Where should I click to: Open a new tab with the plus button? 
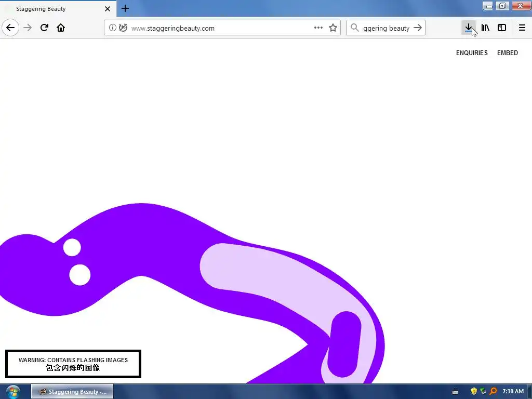[x=125, y=8]
